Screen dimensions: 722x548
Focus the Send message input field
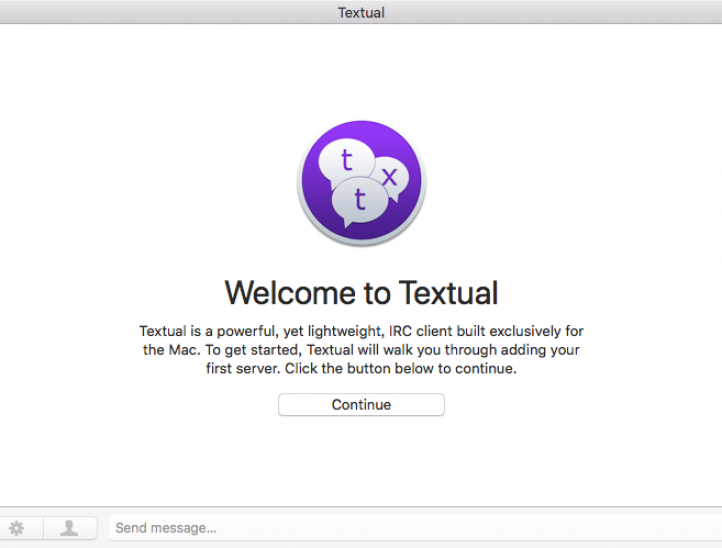pos(415,528)
